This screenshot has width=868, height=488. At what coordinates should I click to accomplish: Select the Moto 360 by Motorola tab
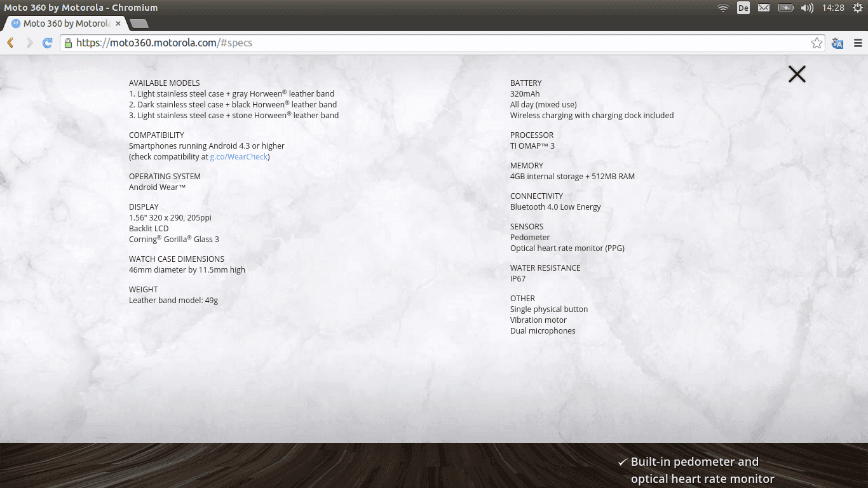pyautogui.click(x=66, y=24)
